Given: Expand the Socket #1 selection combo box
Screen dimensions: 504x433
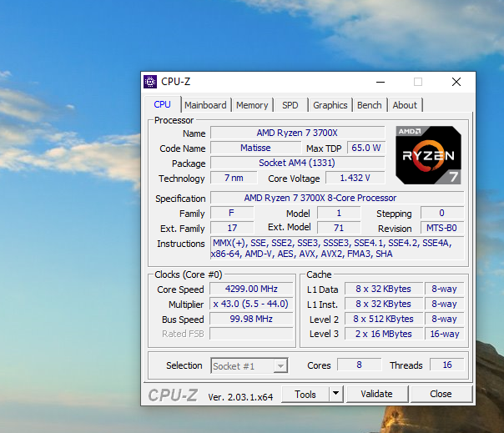Looking at the screenshot, I should [249, 365].
